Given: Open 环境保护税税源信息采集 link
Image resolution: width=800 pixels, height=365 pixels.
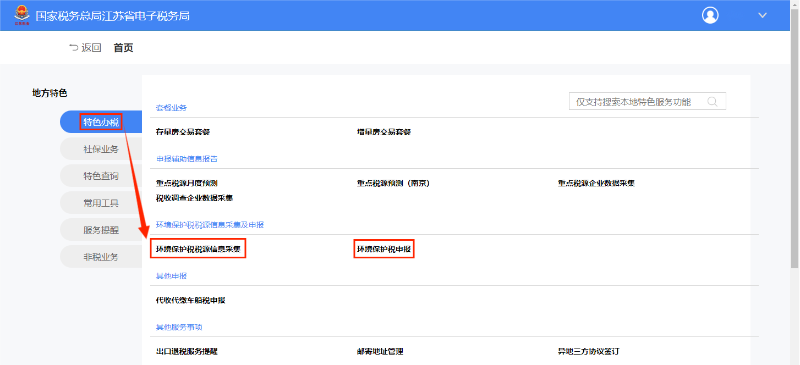Looking at the screenshot, I should tap(198, 249).
